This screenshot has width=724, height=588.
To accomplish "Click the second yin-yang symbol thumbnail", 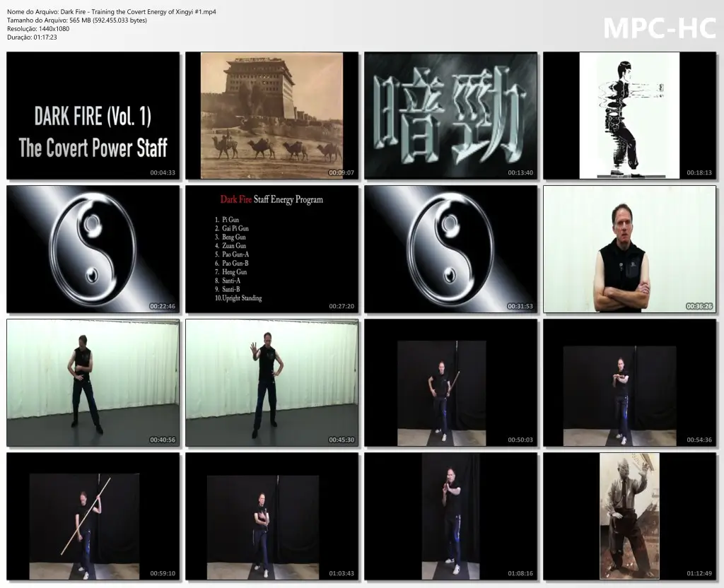I will 450,249.
